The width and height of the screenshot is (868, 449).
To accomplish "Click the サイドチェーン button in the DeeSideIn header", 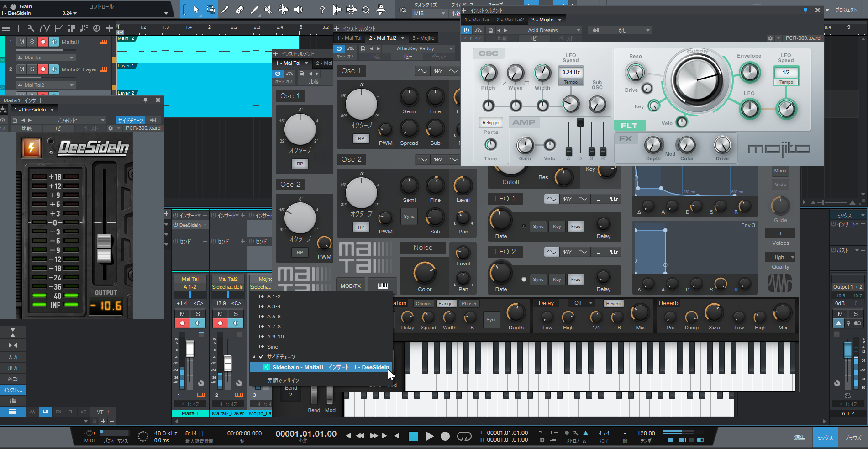I will coord(131,121).
